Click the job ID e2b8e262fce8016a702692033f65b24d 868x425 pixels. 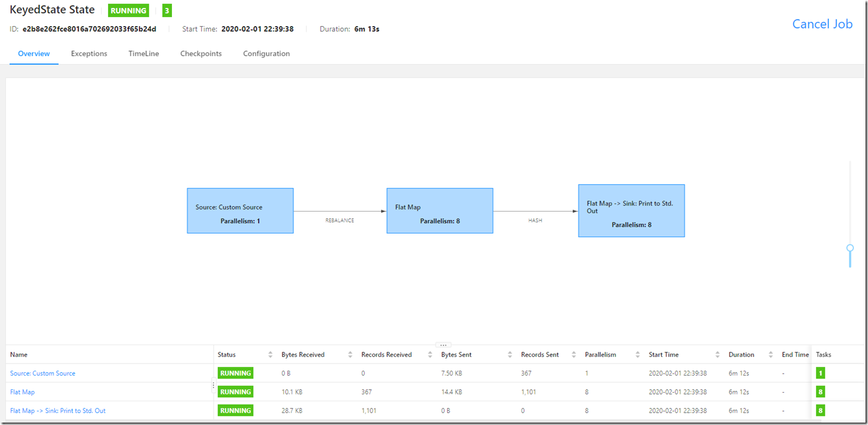tap(90, 29)
